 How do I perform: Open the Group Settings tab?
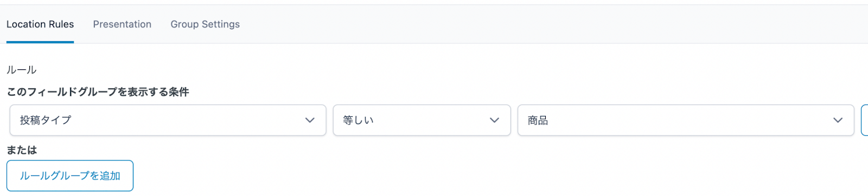click(x=205, y=24)
